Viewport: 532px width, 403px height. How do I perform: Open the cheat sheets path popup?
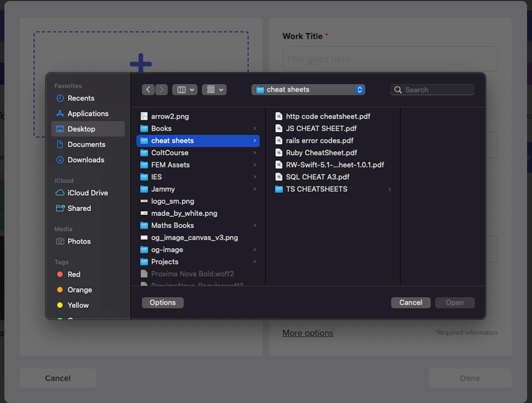308,90
